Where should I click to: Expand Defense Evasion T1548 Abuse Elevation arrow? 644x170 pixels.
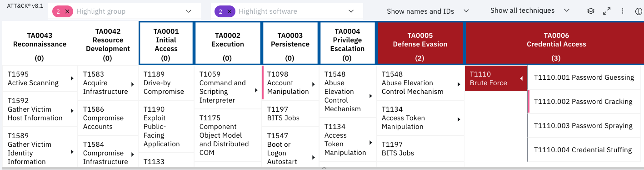[459, 84]
